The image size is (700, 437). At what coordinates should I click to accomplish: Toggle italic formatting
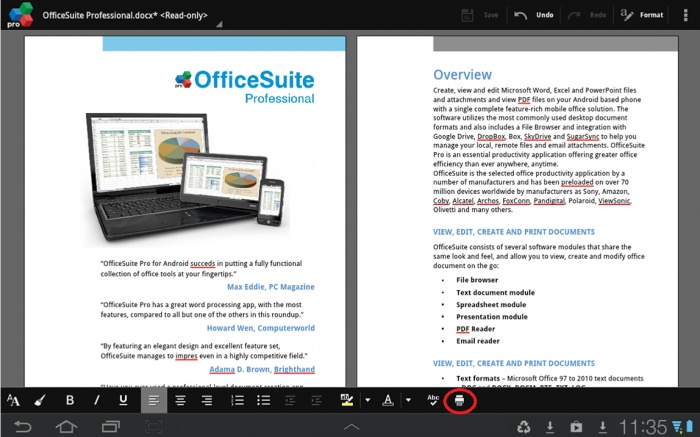click(x=96, y=400)
